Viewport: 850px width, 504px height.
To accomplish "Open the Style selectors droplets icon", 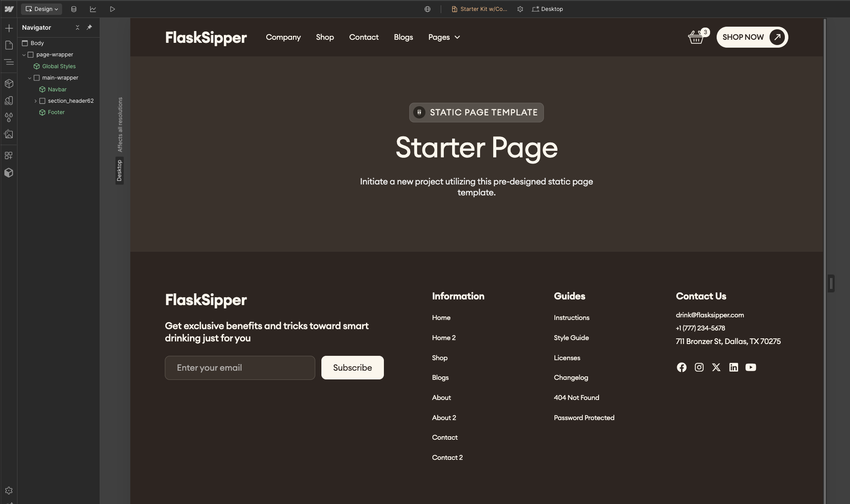I will point(9,118).
